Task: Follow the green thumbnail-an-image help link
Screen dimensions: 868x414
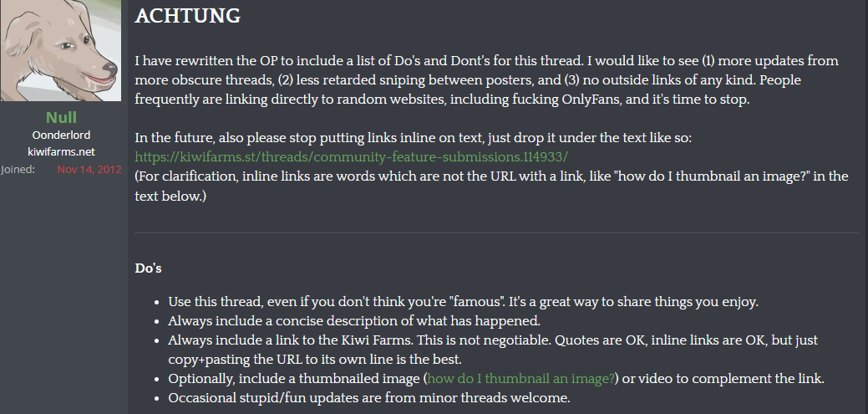Action: point(521,379)
